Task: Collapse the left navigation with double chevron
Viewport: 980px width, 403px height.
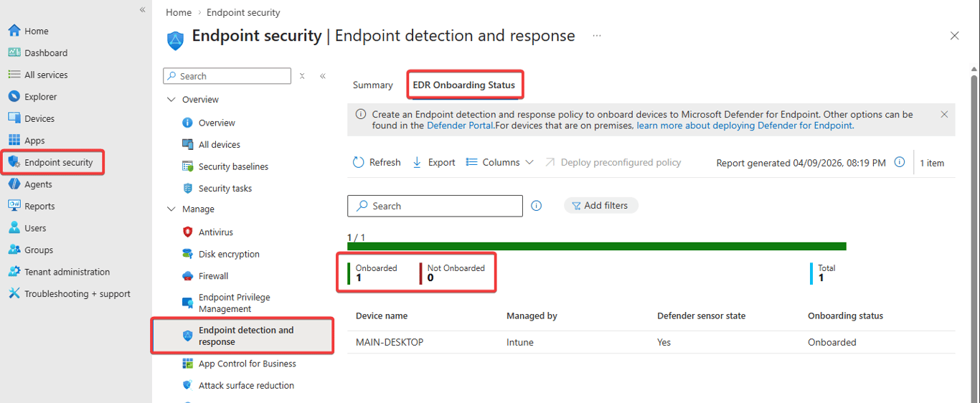Action: coord(142,9)
